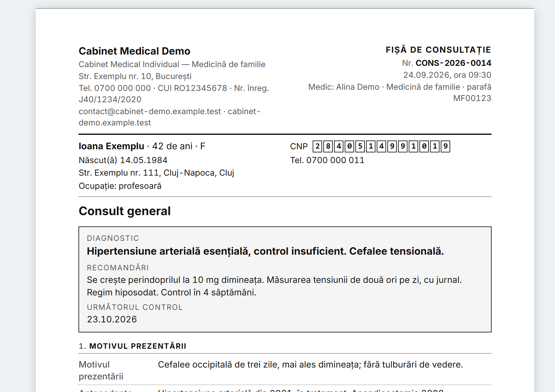Click the date 24.09.2026, ora 09:30
555x392 pixels.
tap(447, 75)
